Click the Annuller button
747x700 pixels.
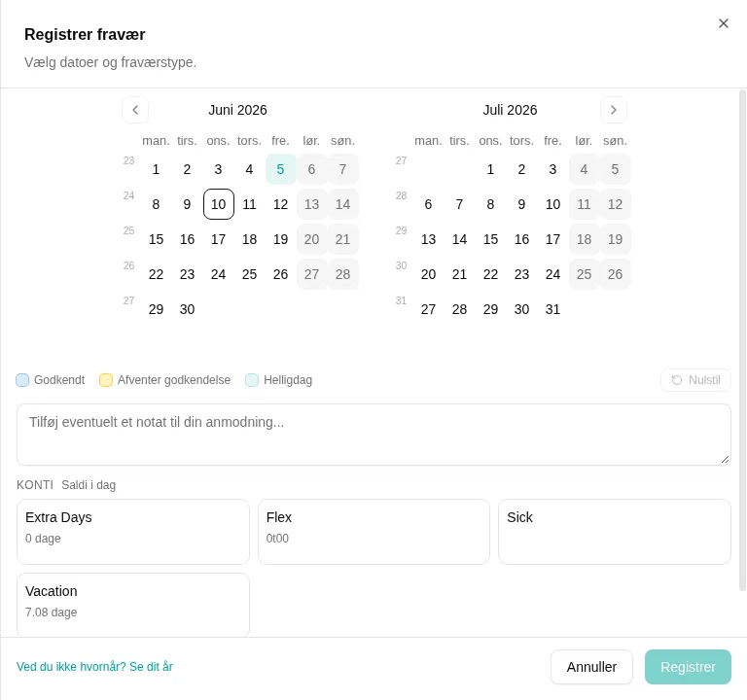[591, 667]
